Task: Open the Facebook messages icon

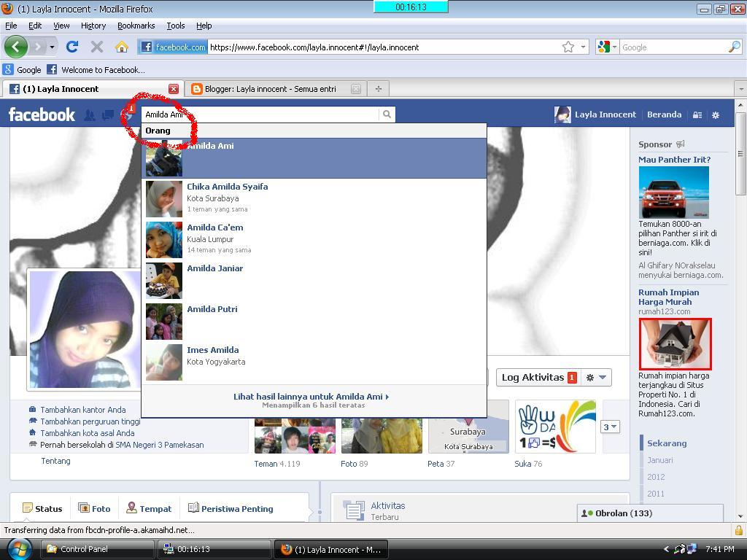Action: 108,114
